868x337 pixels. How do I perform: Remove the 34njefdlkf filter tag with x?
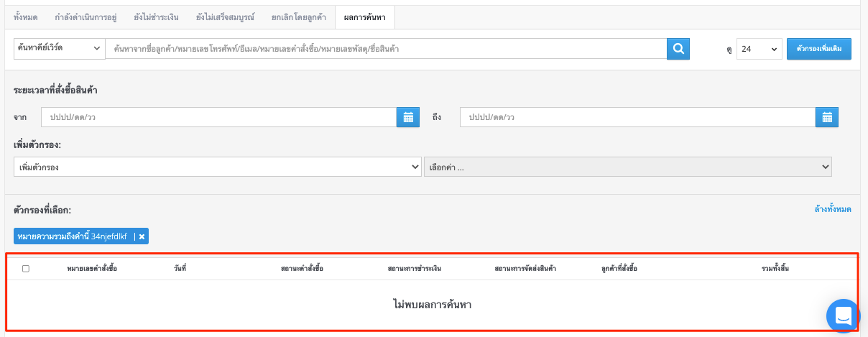[142, 236]
